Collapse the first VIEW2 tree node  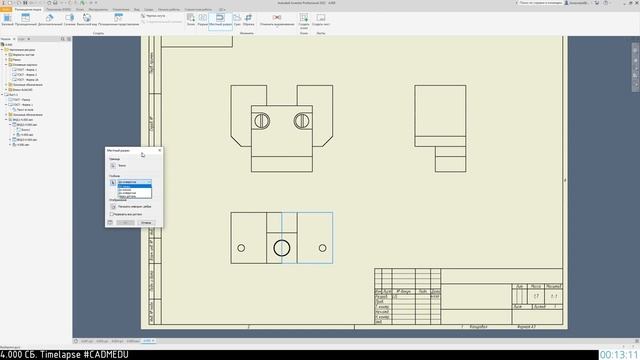(10, 125)
